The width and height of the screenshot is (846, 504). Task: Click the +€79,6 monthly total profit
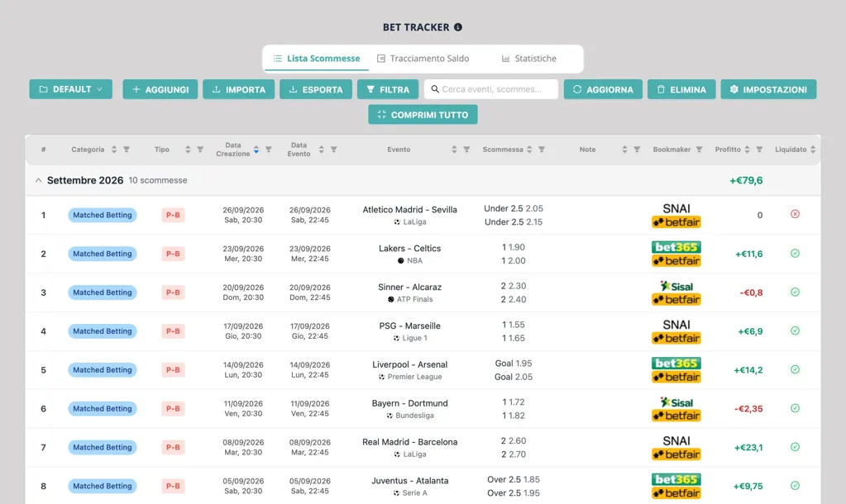(746, 181)
